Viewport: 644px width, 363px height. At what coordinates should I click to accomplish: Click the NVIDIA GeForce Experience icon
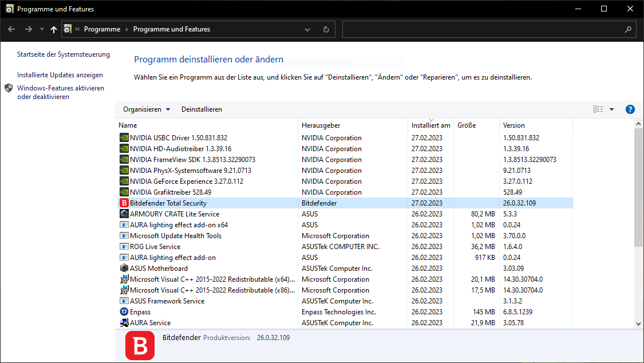124,181
